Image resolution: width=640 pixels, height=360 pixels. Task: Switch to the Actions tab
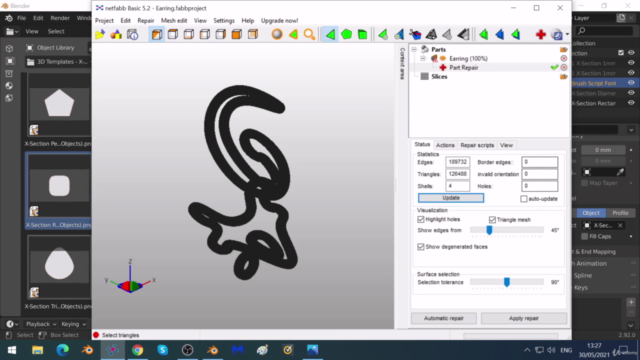tap(445, 145)
